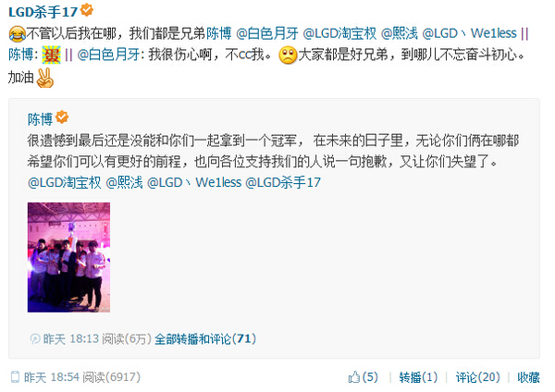Image resolution: width=555 pixels, height=392 pixels.
Task: Click 转播(1) to repost
Action: [x=418, y=377]
